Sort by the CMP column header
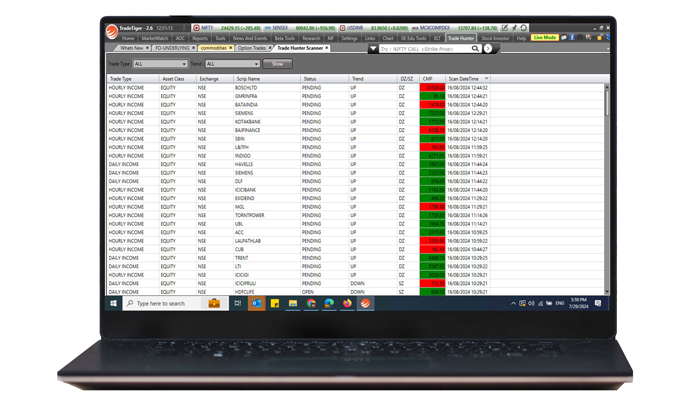This screenshot has width=700, height=402. coord(432,79)
